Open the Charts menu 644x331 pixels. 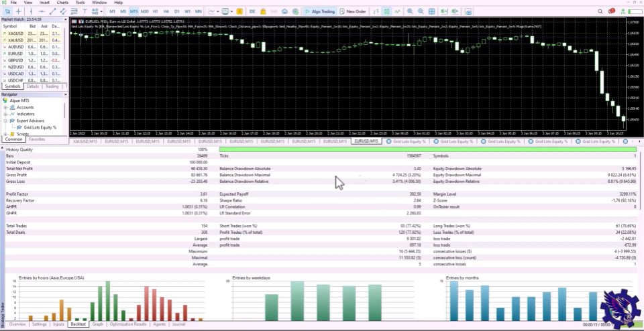62,3
